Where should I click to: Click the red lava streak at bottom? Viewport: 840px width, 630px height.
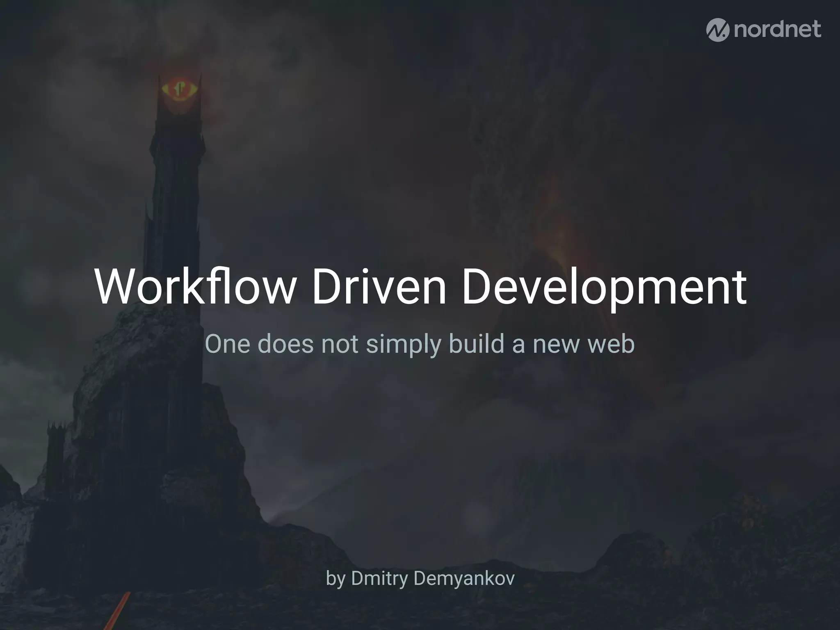(x=119, y=611)
